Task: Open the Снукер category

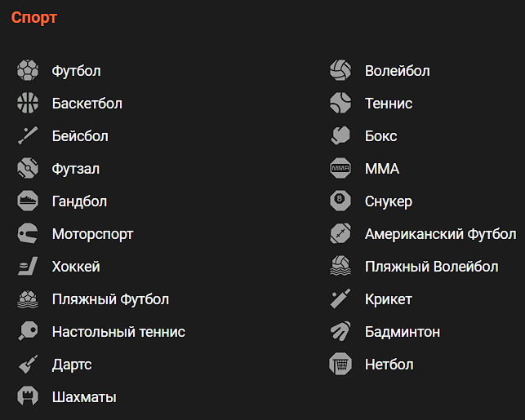Action: (389, 201)
